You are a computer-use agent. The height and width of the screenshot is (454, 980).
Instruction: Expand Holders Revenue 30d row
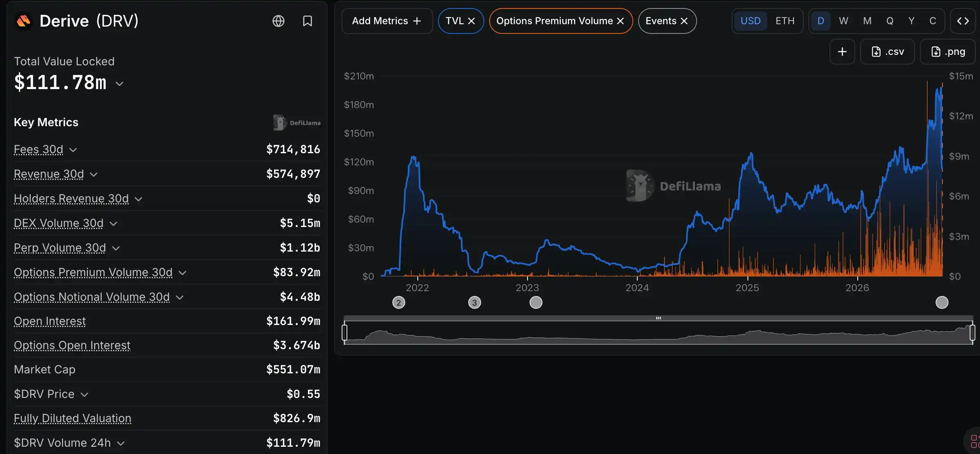138,199
